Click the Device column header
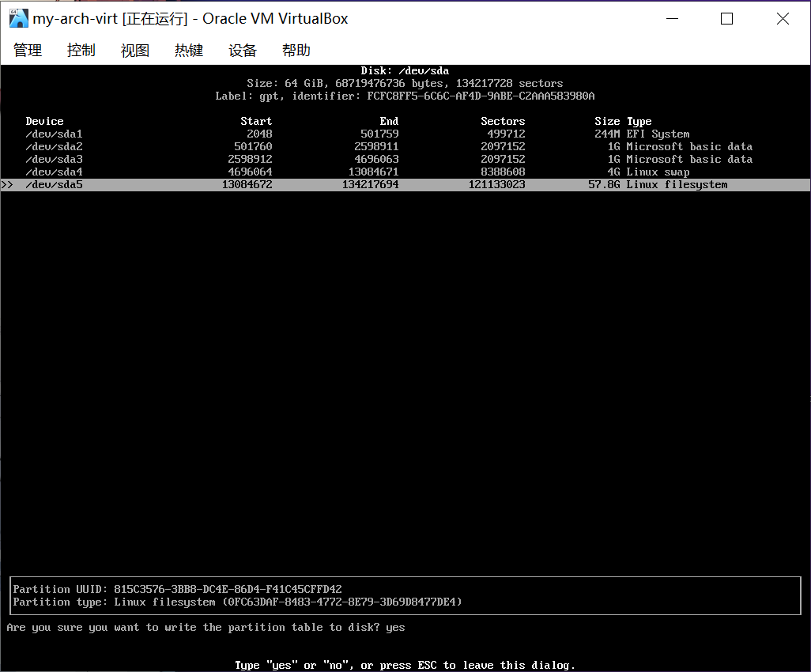Image resolution: width=811 pixels, height=672 pixels. (x=44, y=122)
